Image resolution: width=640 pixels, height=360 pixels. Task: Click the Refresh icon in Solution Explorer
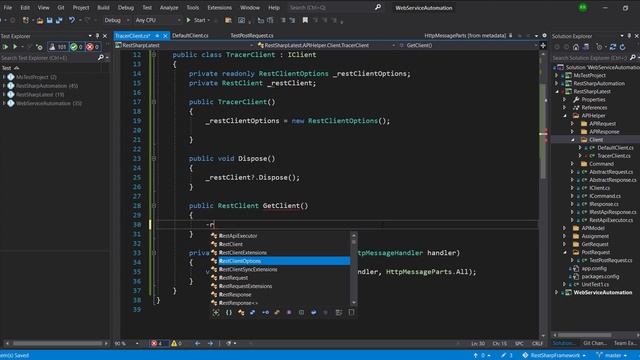(x=622, y=47)
